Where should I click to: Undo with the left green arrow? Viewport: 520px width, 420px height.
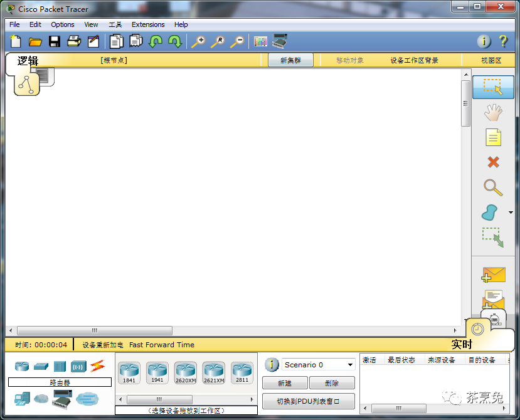[x=156, y=42]
